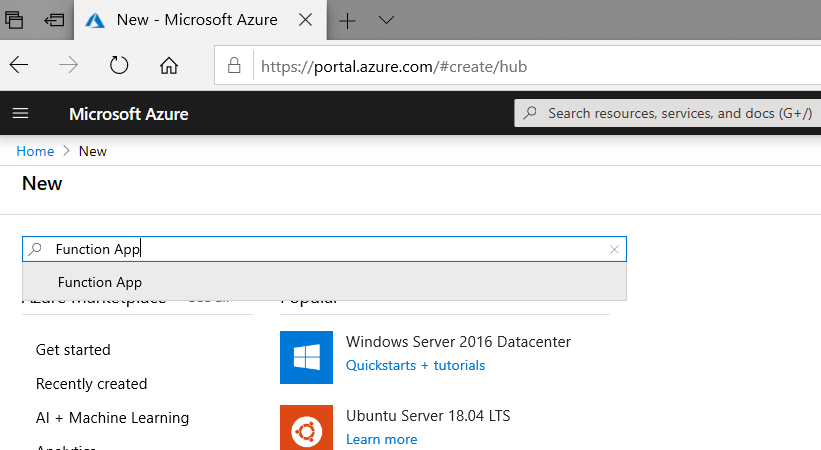Click the magnifier icon in Azure search
The width and height of the screenshot is (821, 450).
[x=530, y=113]
